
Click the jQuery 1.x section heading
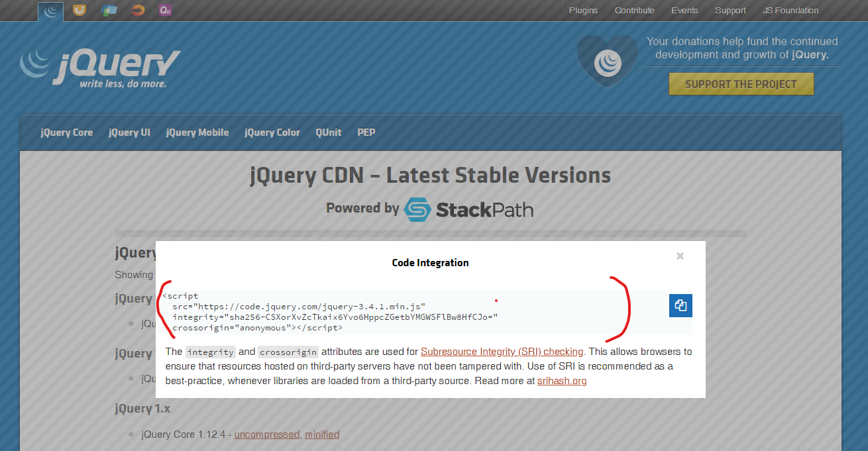click(x=142, y=409)
